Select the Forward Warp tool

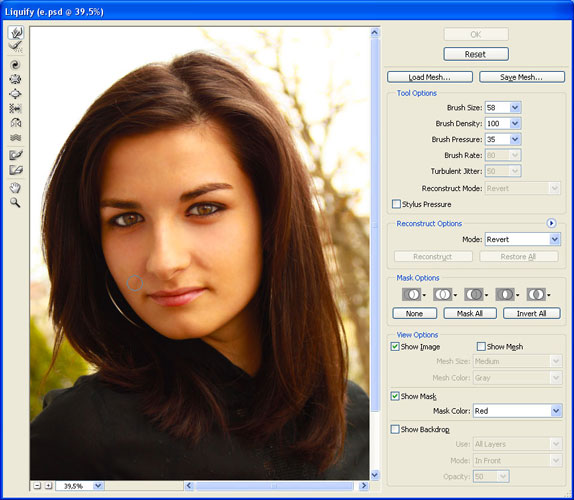click(16, 33)
